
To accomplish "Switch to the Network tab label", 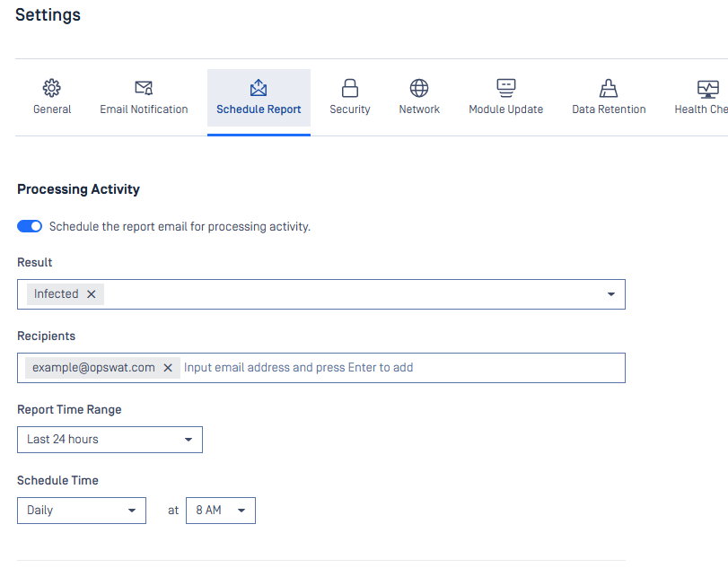I will pyautogui.click(x=419, y=109).
